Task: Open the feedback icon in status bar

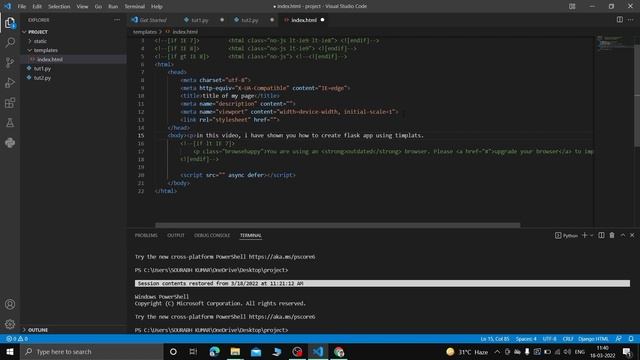Action: pos(619,339)
